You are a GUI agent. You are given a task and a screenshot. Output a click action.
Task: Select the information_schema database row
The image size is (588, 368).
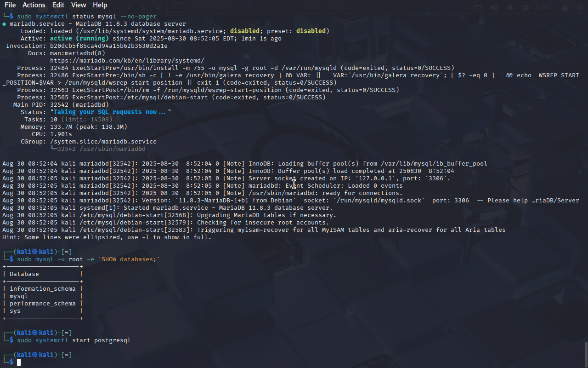[x=43, y=289]
